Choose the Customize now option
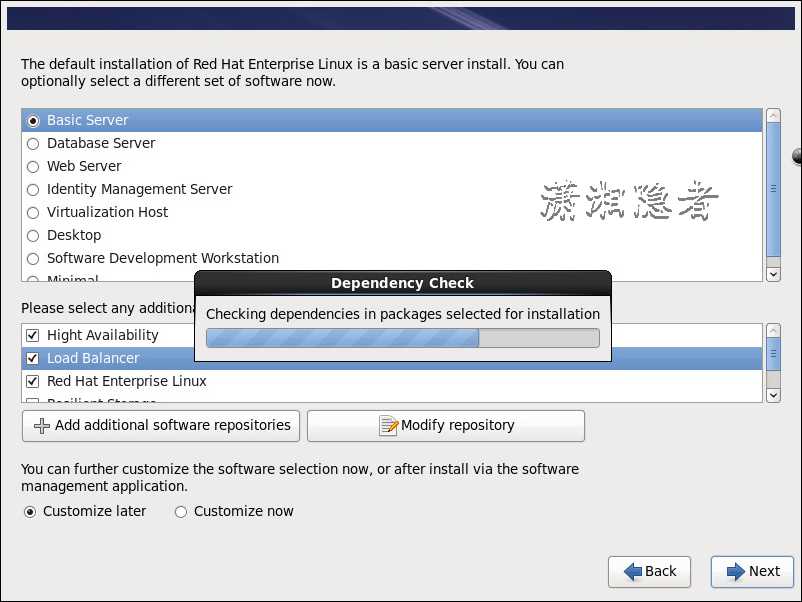The width and height of the screenshot is (802, 602). click(x=181, y=511)
